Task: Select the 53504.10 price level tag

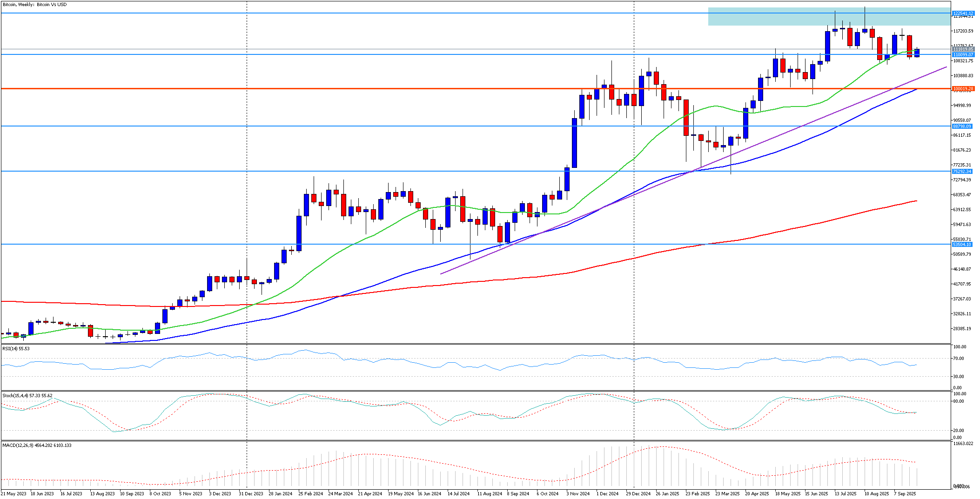Action: click(962, 244)
